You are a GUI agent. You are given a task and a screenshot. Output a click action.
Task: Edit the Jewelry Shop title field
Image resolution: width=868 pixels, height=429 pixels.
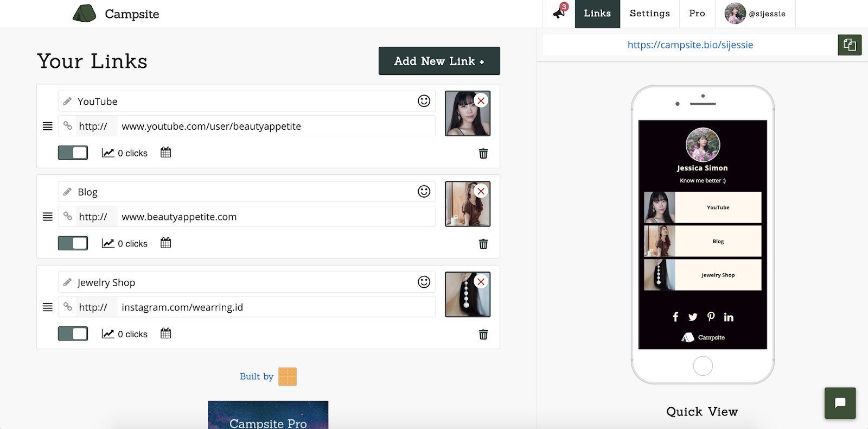(247, 282)
